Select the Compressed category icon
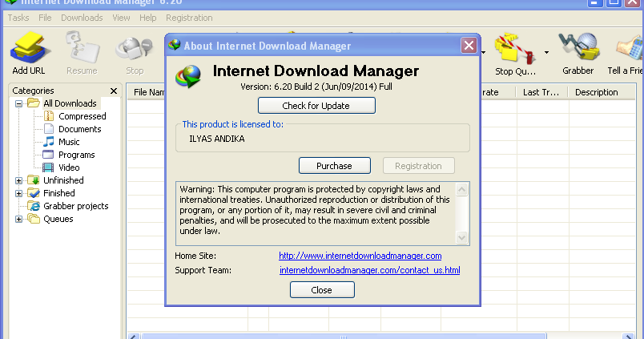 49,116
